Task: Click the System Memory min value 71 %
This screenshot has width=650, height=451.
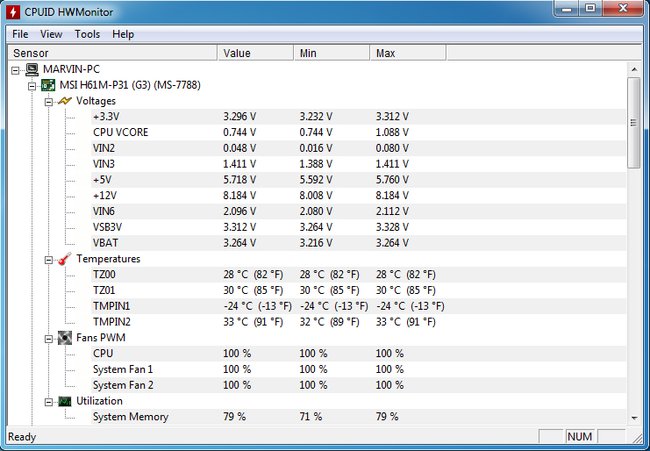Action: pos(311,417)
